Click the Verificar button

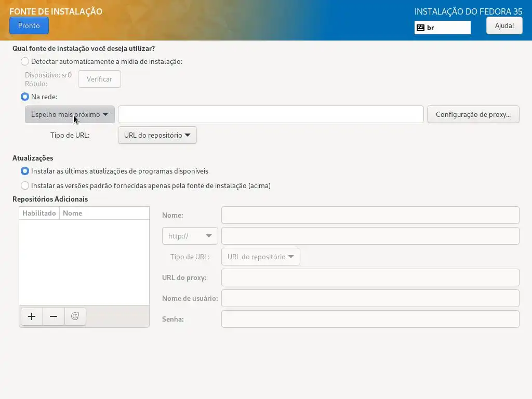pos(99,79)
